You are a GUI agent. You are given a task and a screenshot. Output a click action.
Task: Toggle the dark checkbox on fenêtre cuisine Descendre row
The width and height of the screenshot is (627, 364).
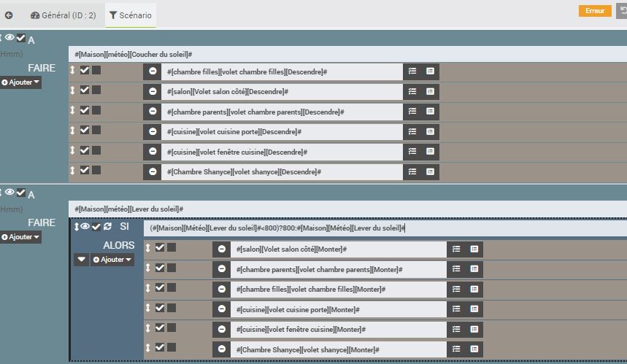pyautogui.click(x=96, y=150)
